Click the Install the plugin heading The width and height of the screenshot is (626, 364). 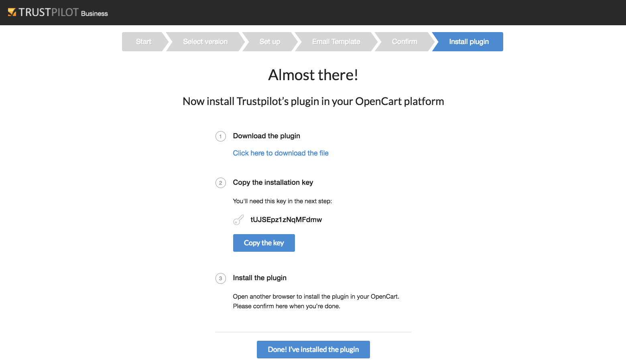tap(260, 278)
